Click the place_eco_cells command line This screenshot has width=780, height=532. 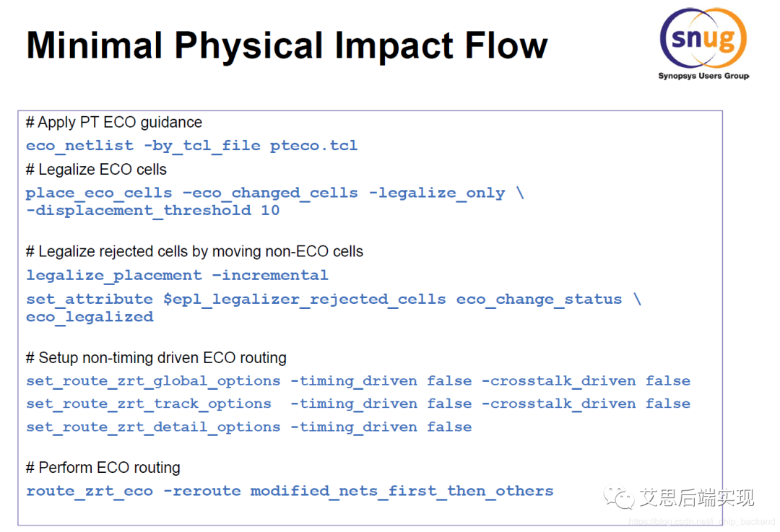(274, 193)
